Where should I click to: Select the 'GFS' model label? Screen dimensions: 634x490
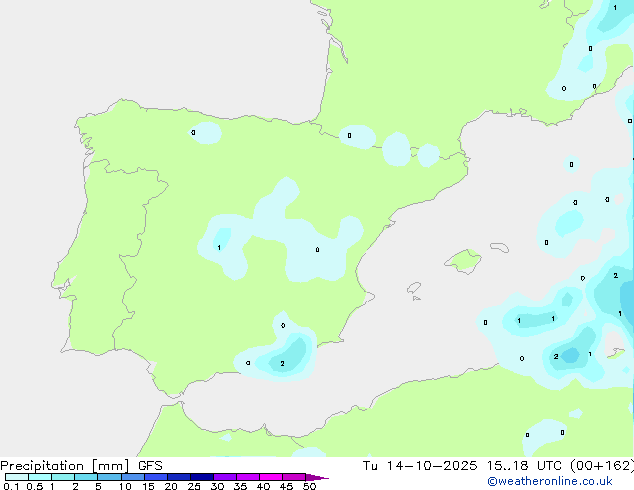150,466
